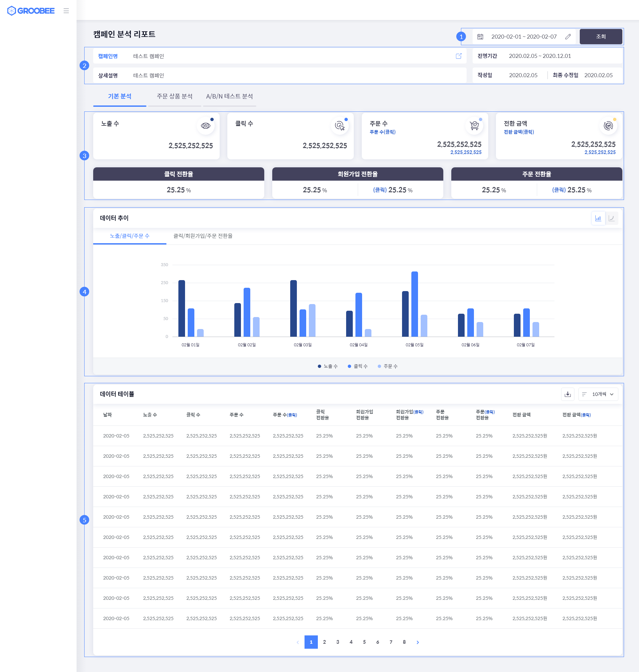
Task: Open campaign via external link icon
Action: (x=459, y=56)
